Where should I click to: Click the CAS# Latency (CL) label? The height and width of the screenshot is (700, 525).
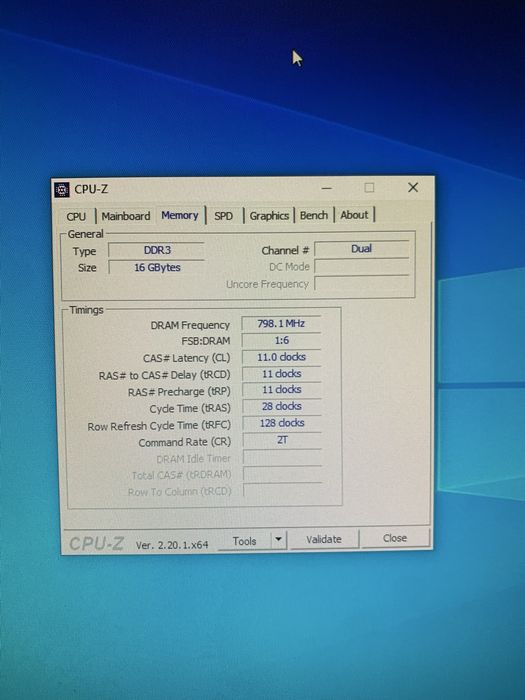[187, 358]
